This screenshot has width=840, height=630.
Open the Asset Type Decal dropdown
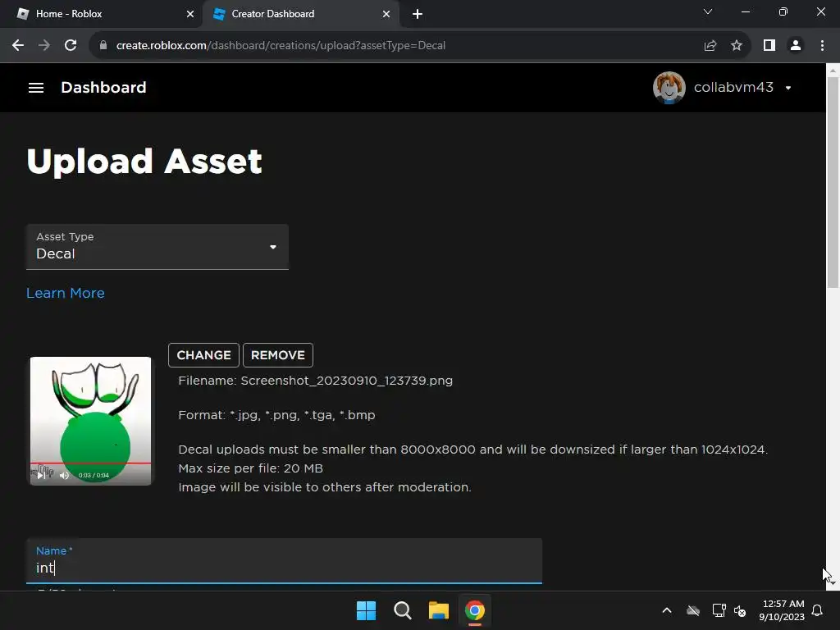[x=157, y=247]
